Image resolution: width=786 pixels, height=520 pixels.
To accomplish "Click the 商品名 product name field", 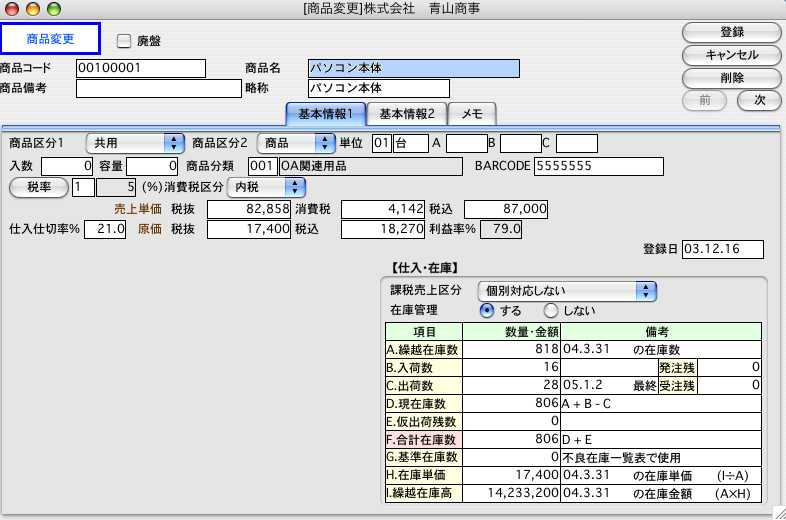I will (x=414, y=68).
